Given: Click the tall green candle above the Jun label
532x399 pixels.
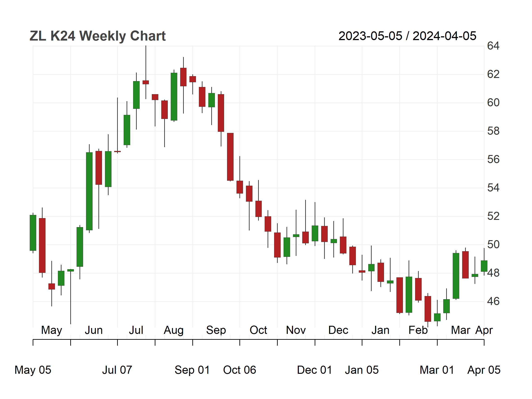Looking at the screenshot, I should point(89,191).
